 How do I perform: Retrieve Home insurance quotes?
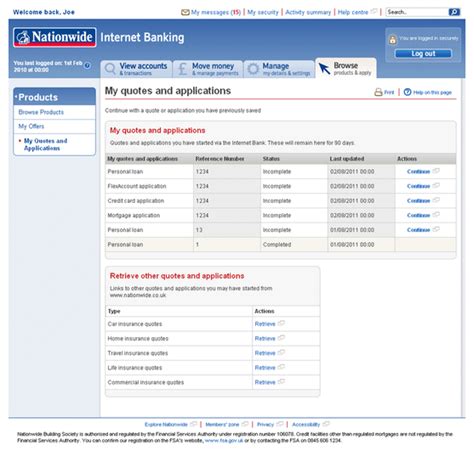pos(265,339)
